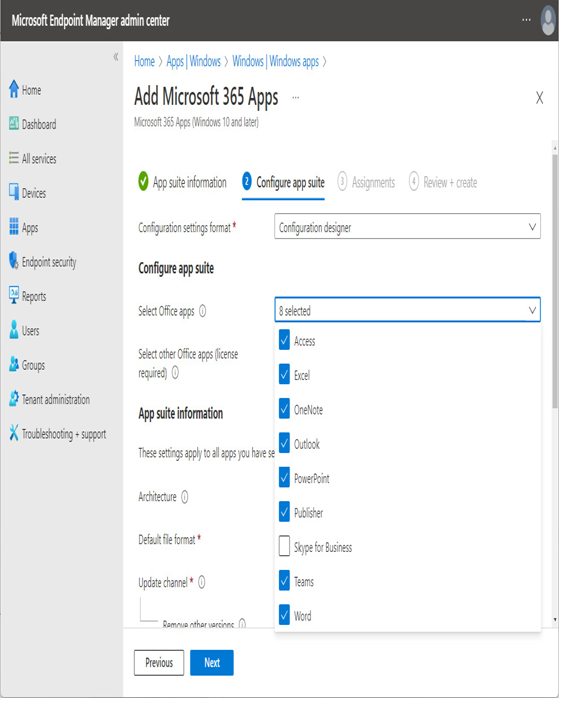Click the Default file format label

click(167, 542)
